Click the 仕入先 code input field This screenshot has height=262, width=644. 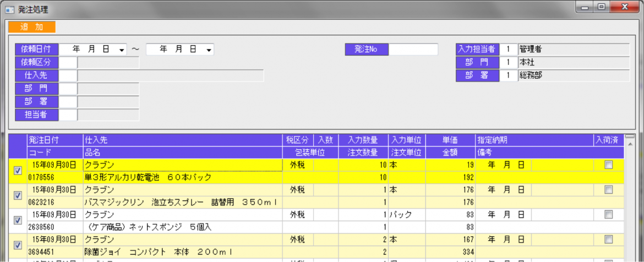[68, 75]
